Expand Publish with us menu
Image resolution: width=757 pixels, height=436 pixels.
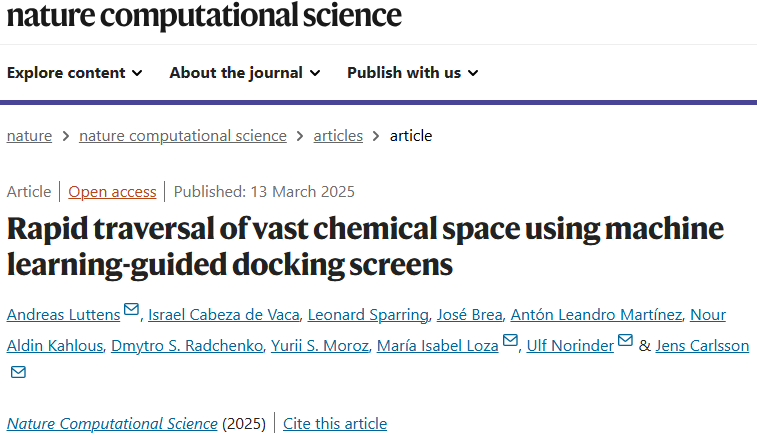click(413, 72)
